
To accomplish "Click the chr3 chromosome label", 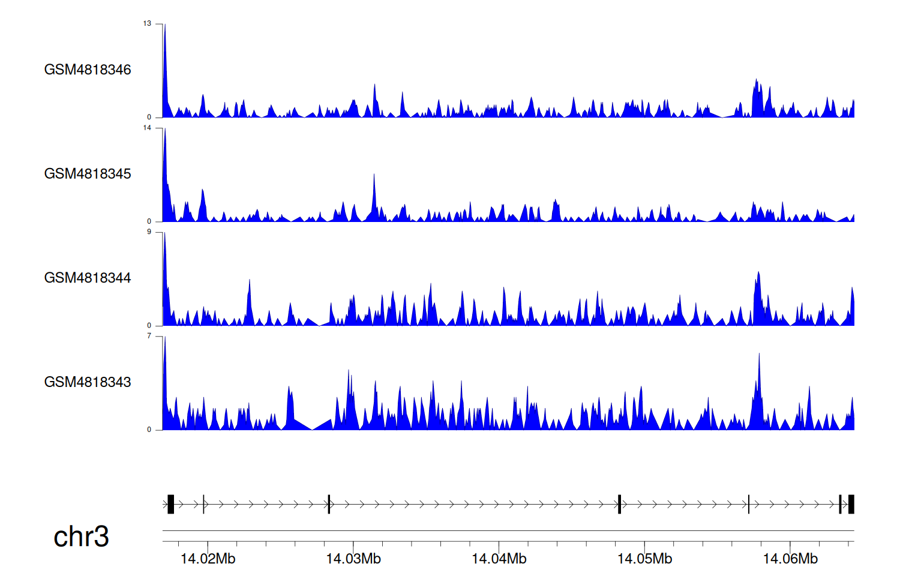I will pos(81,536).
